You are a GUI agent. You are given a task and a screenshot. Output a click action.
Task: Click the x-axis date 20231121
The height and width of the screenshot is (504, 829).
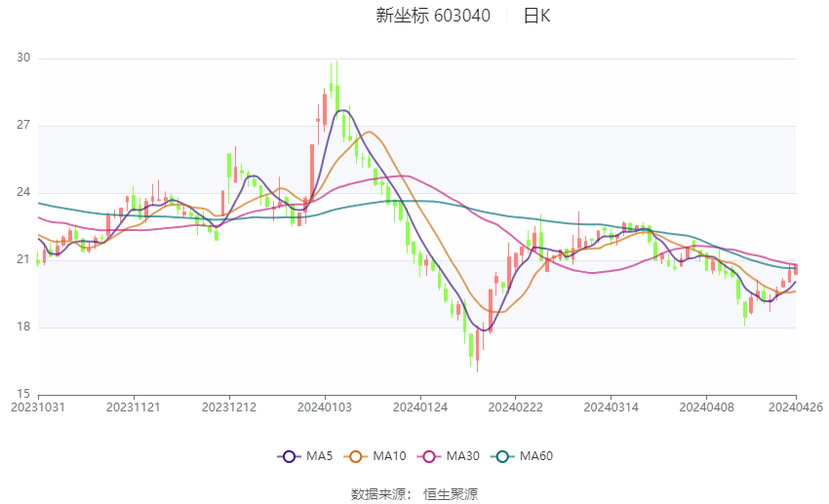pos(134,407)
